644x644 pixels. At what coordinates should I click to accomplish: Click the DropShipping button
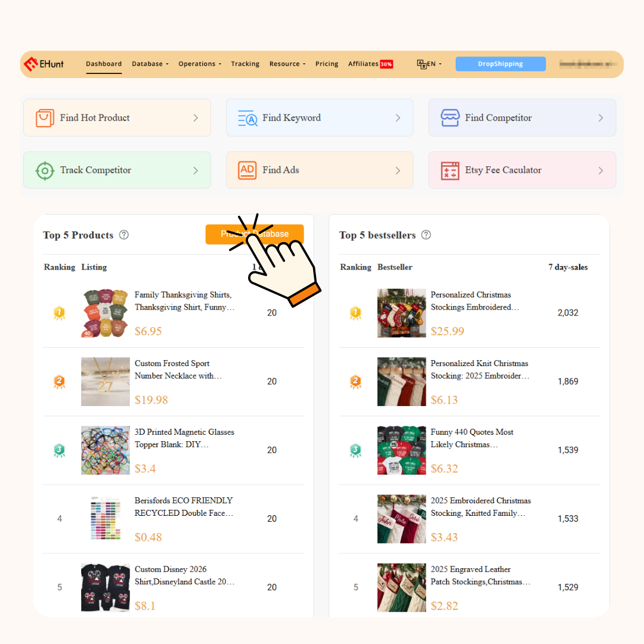pyautogui.click(x=500, y=63)
